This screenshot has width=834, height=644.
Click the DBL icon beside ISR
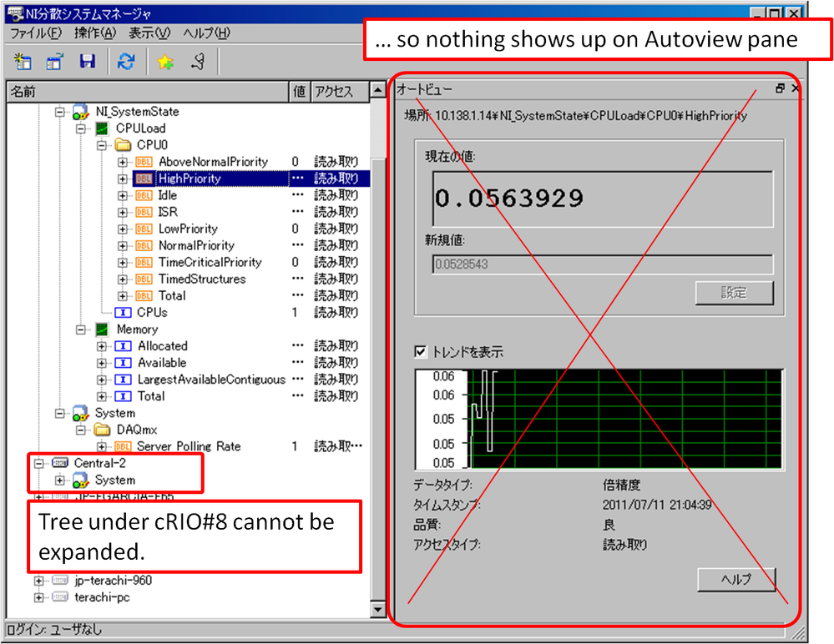point(144,212)
